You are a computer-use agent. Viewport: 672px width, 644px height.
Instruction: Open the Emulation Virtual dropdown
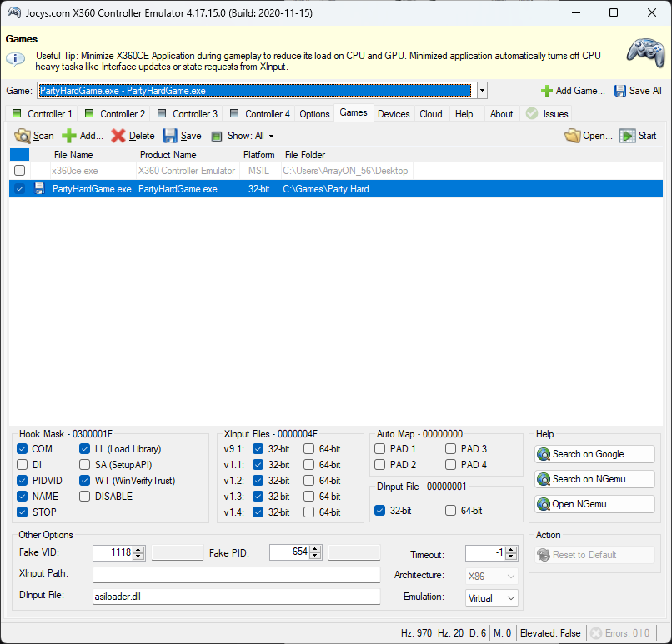(492, 597)
